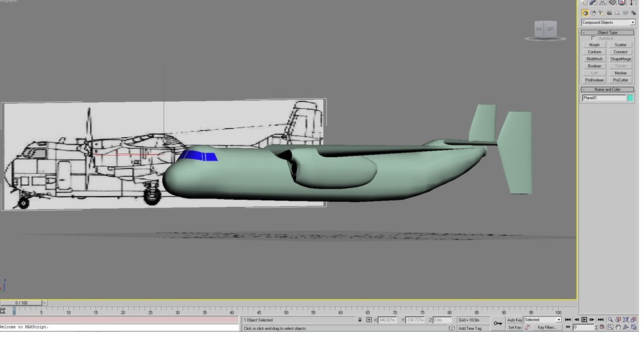
Task: Click the Zoom viewport tool
Action: coord(611,319)
